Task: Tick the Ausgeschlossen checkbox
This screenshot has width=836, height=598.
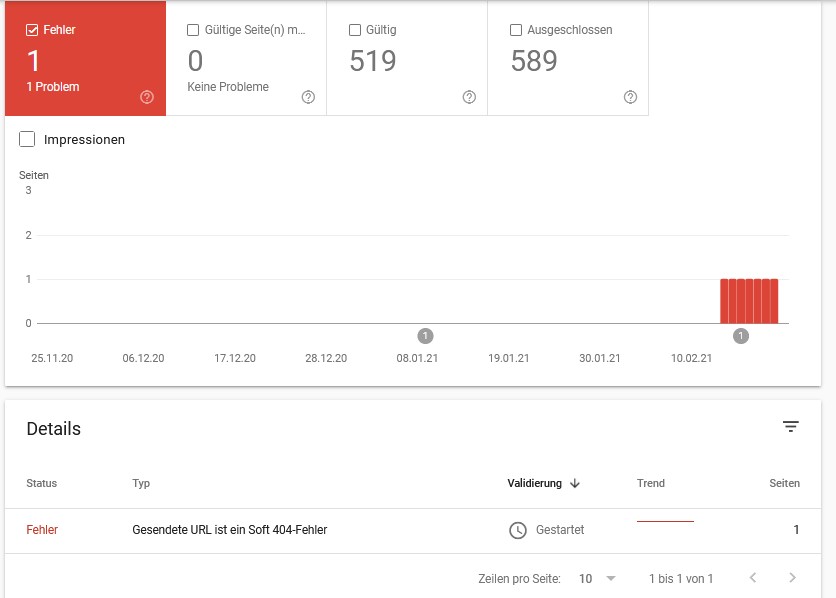Action: 516,30
